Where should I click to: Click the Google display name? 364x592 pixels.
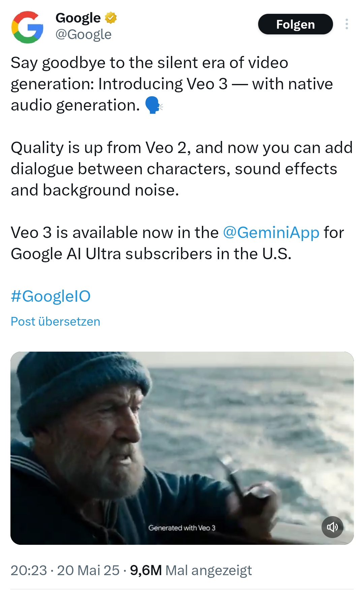pyautogui.click(x=78, y=18)
